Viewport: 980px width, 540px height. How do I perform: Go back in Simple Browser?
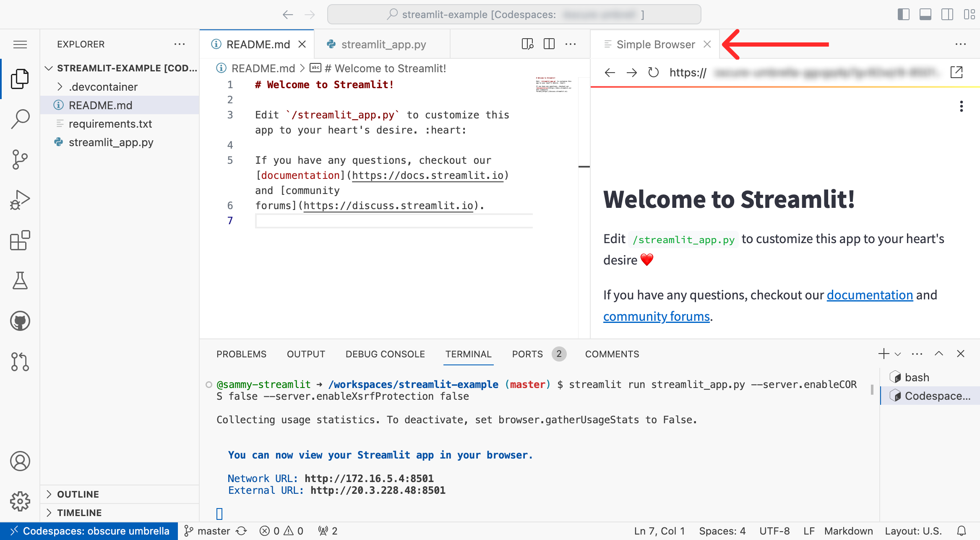610,73
